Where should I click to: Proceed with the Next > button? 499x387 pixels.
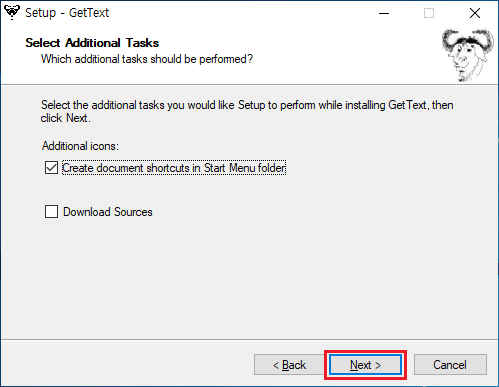(x=365, y=365)
